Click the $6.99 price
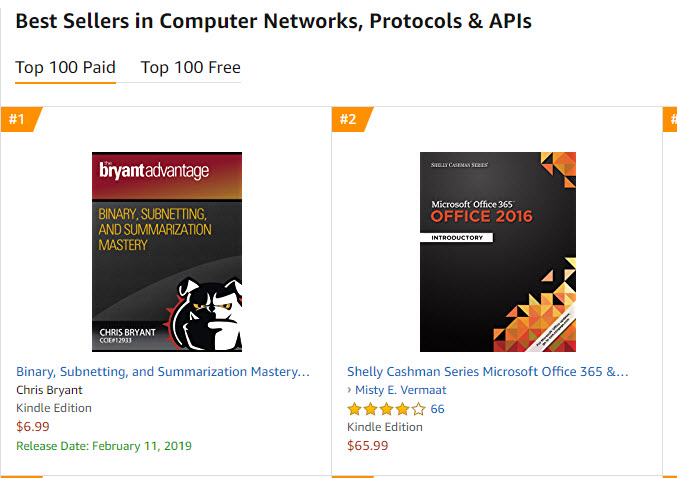Viewport: 677px width, 478px height. click(x=33, y=427)
